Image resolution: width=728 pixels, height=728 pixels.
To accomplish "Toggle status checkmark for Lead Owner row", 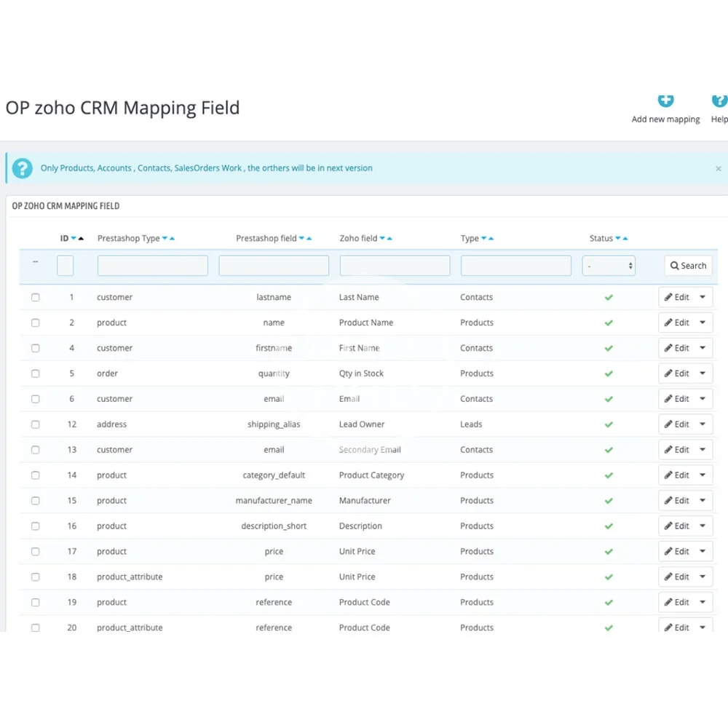I will click(609, 424).
